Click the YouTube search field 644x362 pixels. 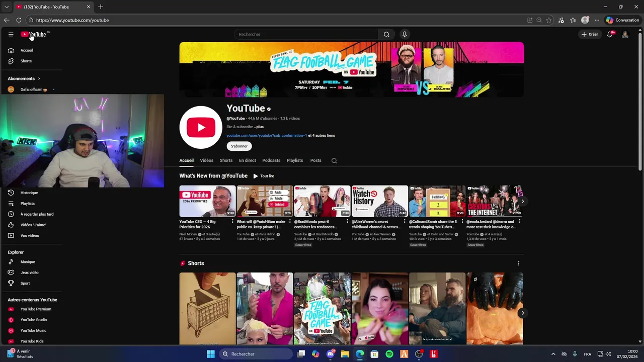tap(306, 34)
